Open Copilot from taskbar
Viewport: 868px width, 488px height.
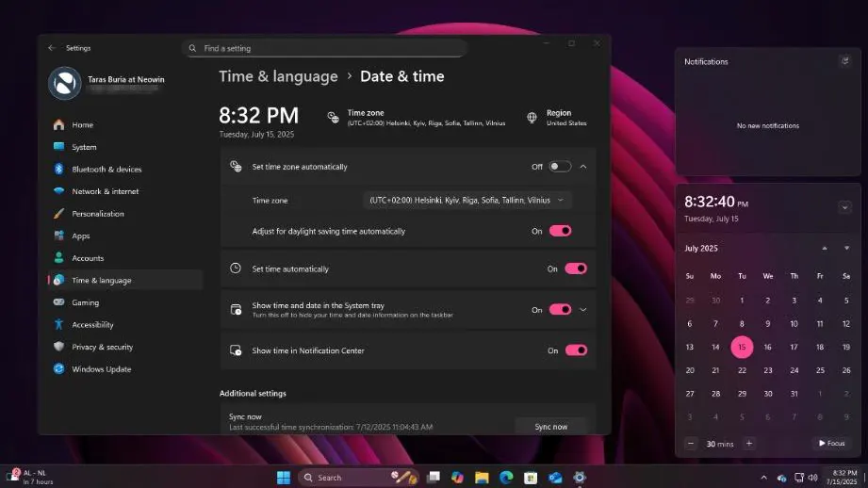point(457,478)
